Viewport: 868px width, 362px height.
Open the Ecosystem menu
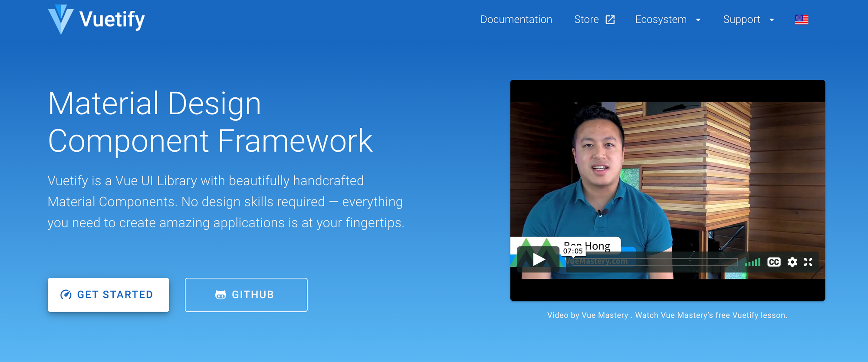[x=661, y=20]
